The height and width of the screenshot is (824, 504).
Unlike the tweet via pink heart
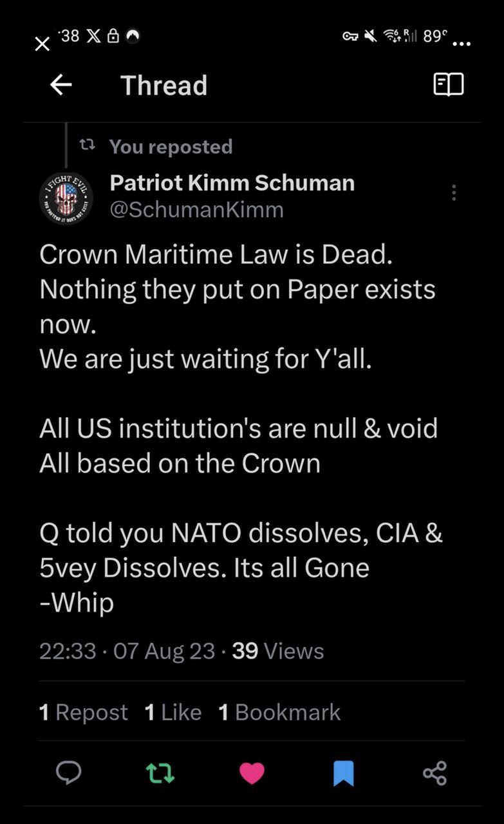(x=252, y=772)
